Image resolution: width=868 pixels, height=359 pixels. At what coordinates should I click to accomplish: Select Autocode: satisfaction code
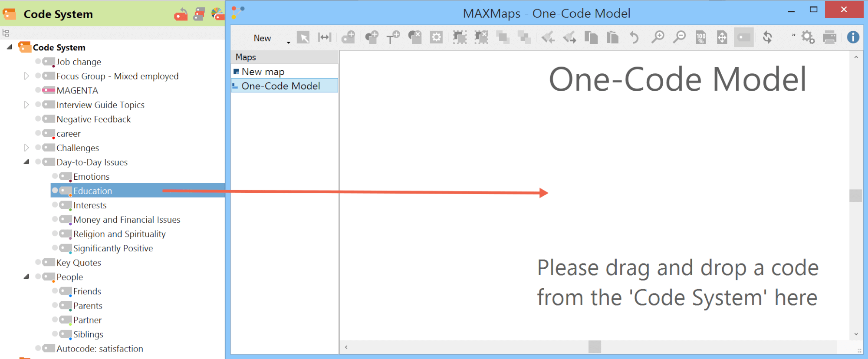point(100,349)
